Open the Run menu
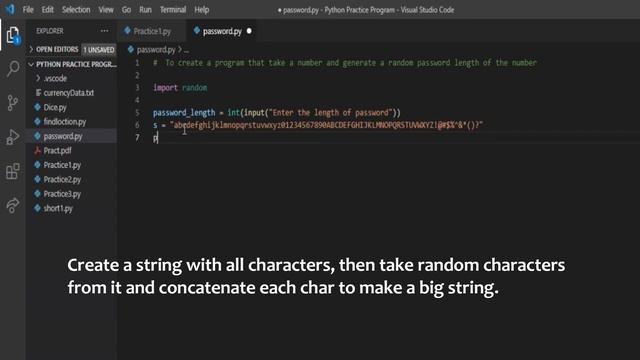 click(x=145, y=9)
